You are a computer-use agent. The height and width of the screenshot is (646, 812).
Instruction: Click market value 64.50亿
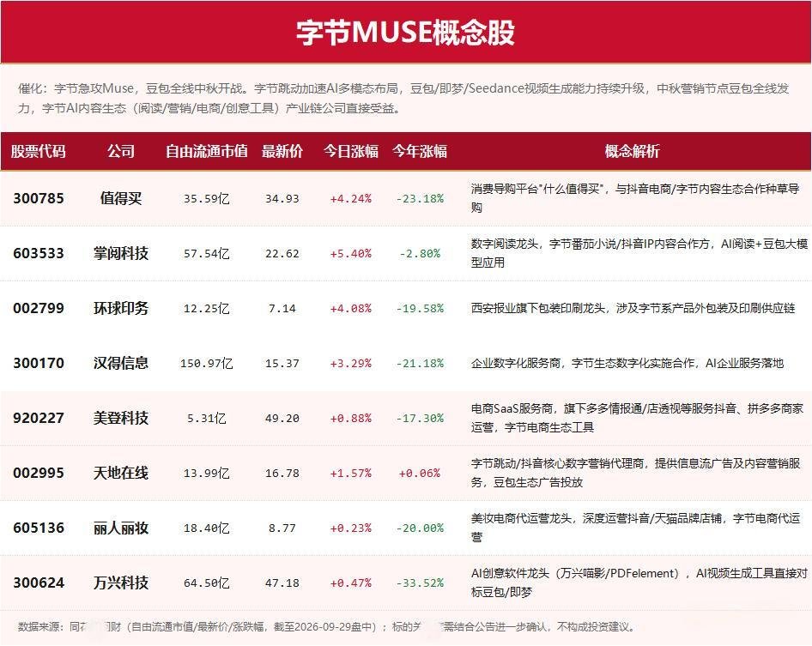pyautogui.click(x=206, y=583)
